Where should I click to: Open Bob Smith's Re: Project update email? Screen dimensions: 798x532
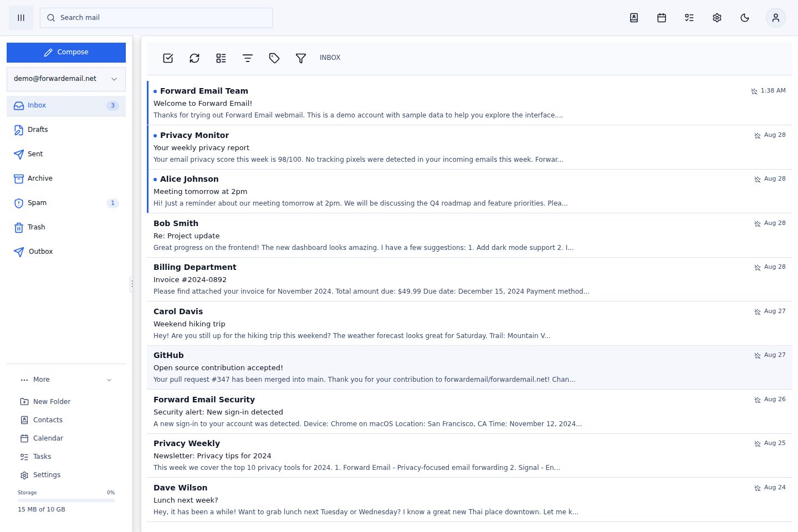coord(470,236)
